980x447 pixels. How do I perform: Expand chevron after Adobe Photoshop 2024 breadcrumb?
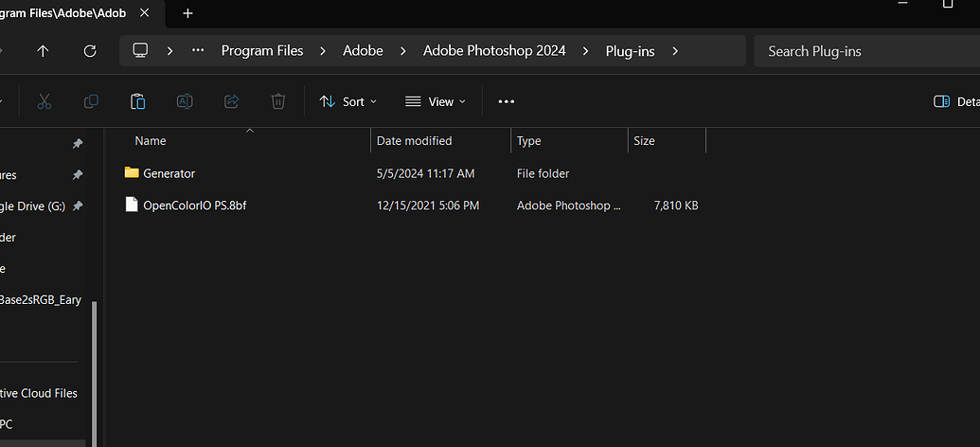click(x=585, y=51)
